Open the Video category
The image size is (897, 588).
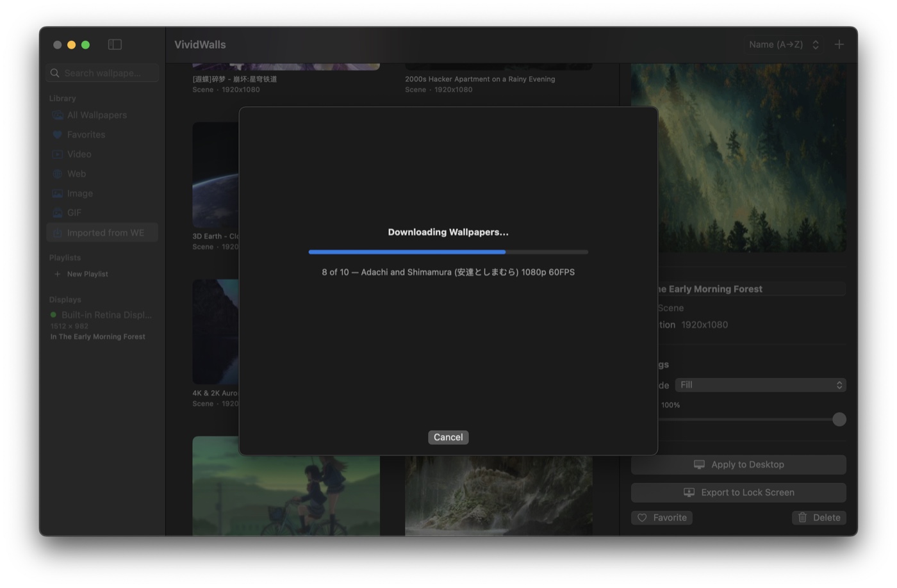tap(102, 154)
